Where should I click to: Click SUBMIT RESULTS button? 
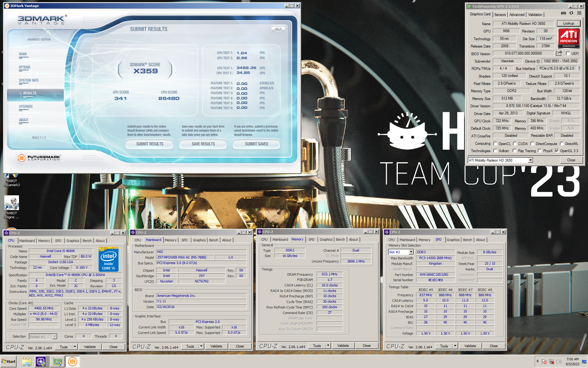[150, 144]
